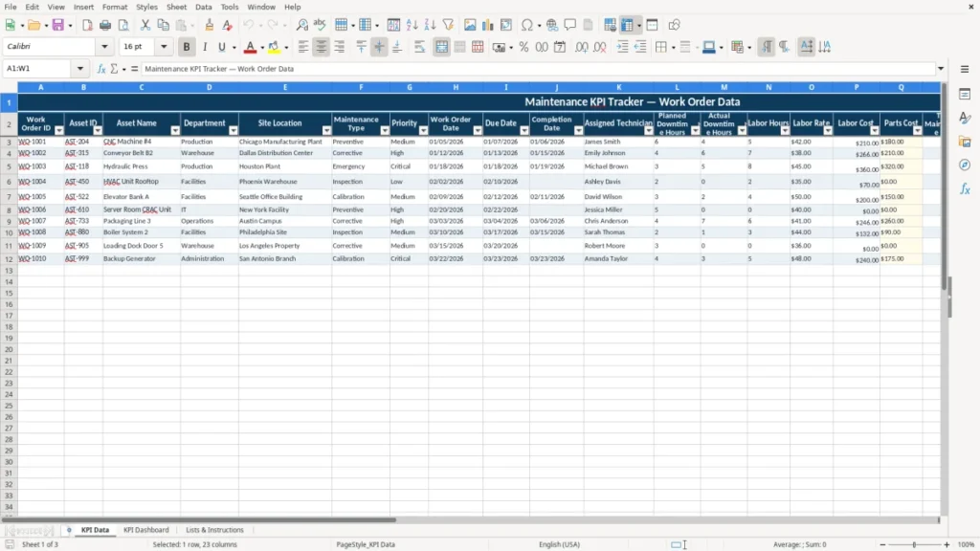
Task: Adjust the zoom slider in status bar
Action: [x=914, y=544]
